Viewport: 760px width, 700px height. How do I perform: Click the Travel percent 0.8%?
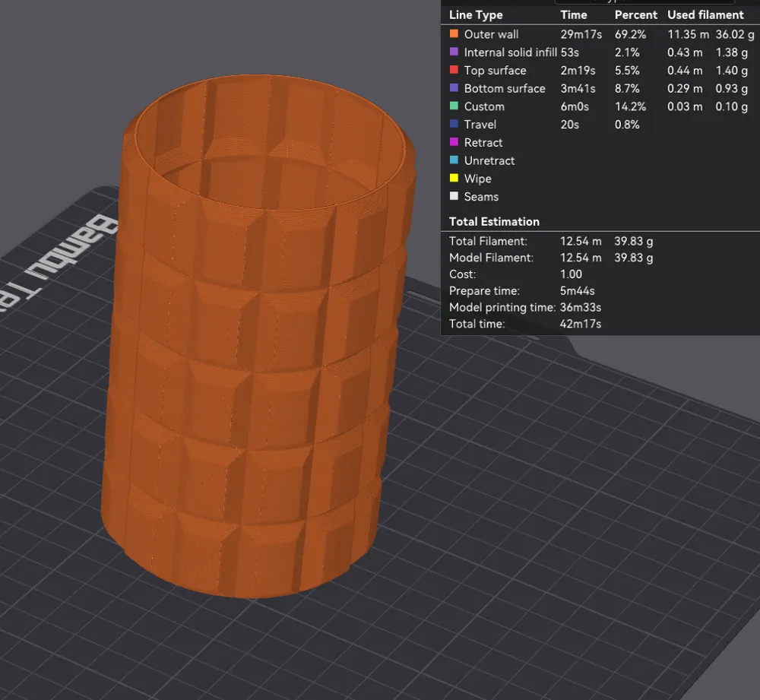coord(627,125)
